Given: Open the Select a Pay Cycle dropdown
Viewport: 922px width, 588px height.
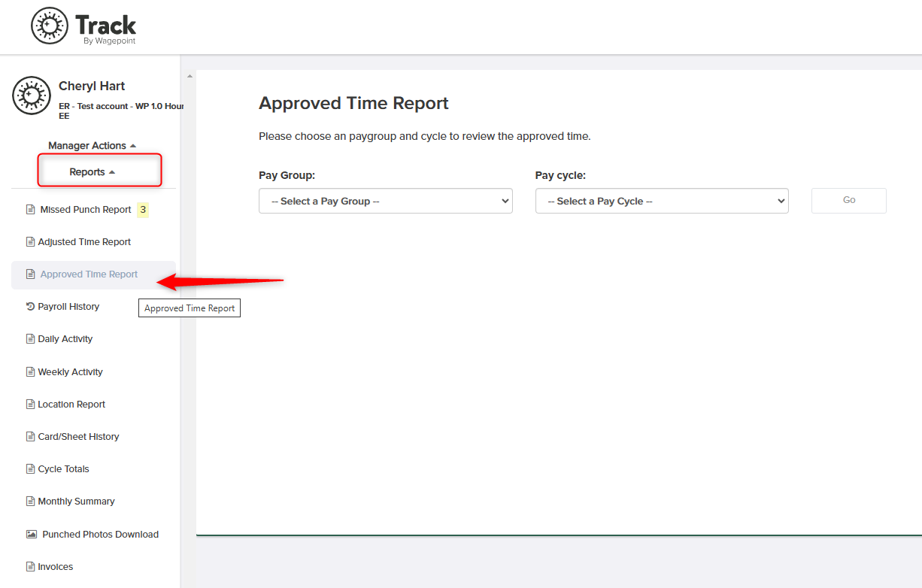Looking at the screenshot, I should pos(662,201).
